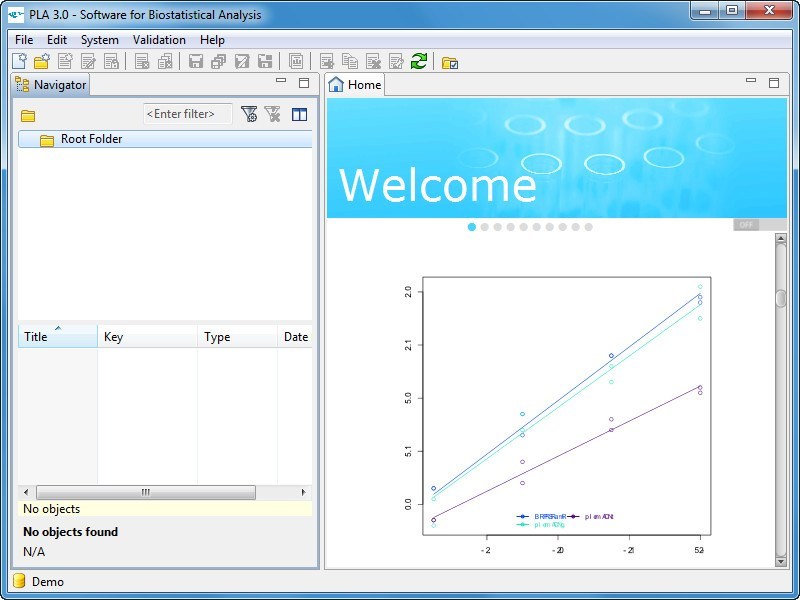Select the third carousel dot

pyautogui.click(x=497, y=227)
